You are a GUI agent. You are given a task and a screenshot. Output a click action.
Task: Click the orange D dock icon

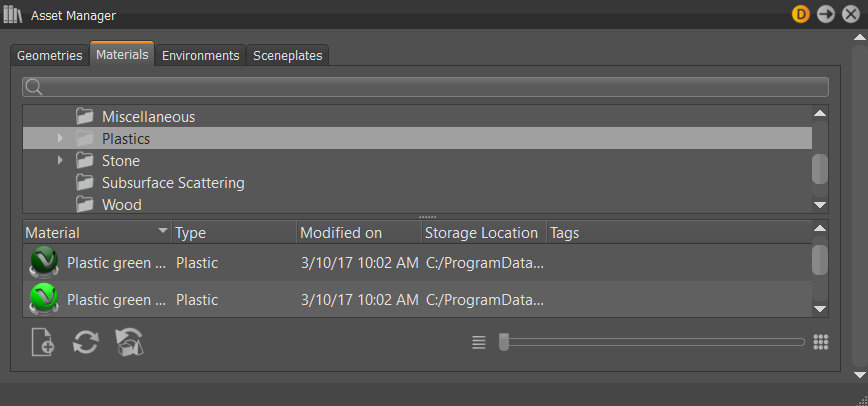(x=801, y=14)
